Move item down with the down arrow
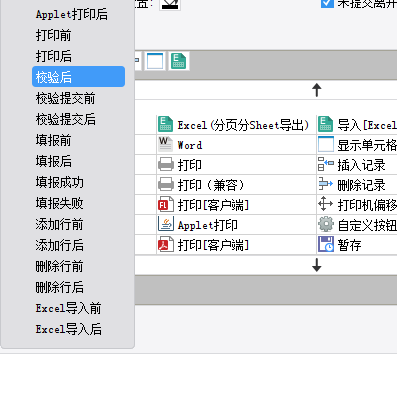The image size is (397, 409). (x=317, y=265)
